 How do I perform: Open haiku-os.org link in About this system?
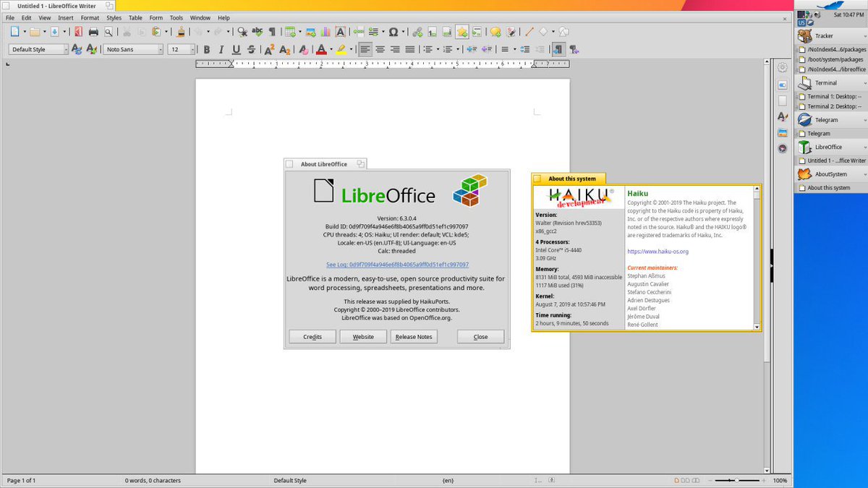pos(658,252)
